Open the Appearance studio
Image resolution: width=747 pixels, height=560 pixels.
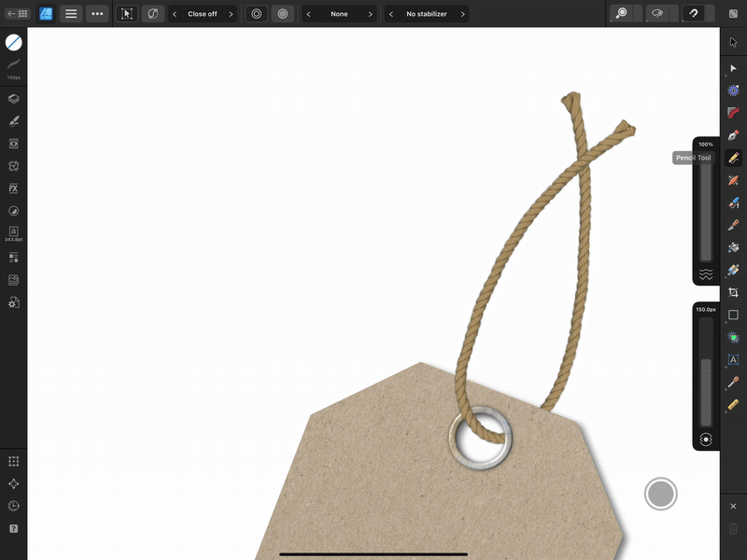13,144
